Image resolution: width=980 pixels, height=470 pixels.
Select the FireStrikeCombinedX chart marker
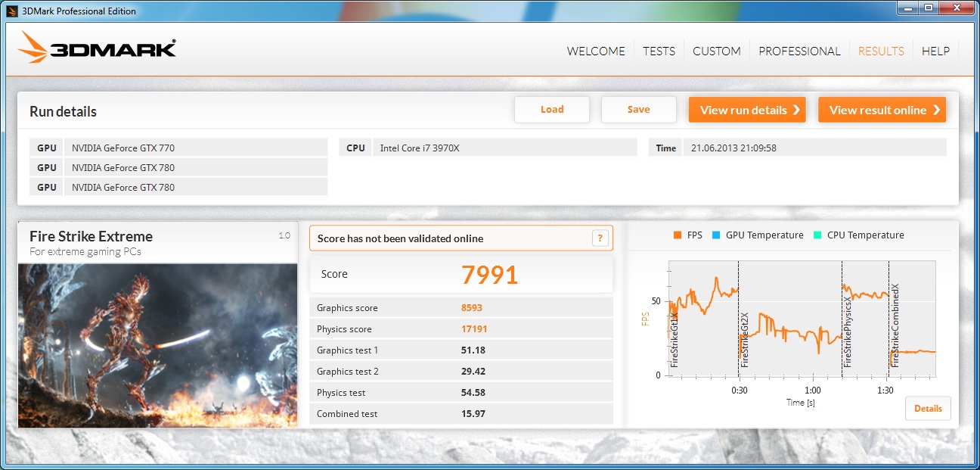[x=895, y=326]
